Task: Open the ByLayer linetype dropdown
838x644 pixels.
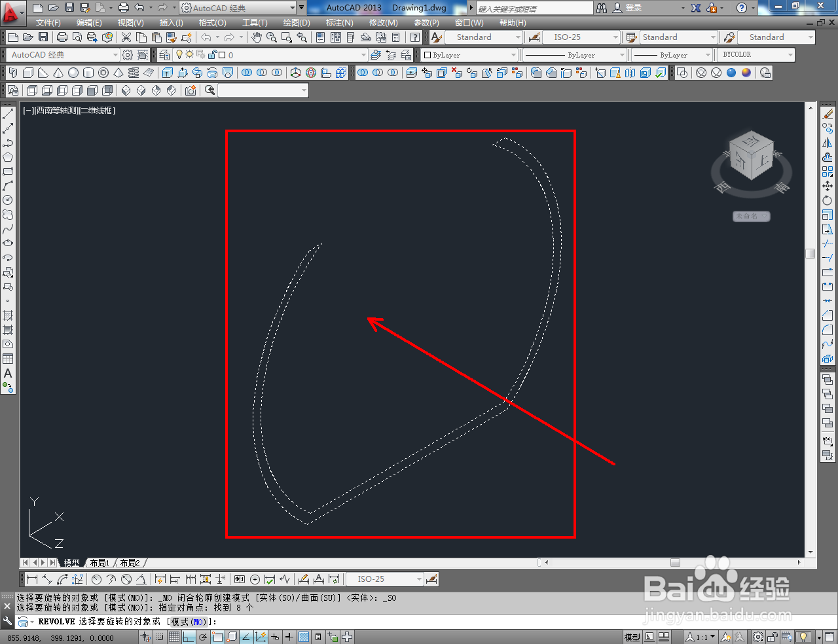Action: pyautogui.click(x=622, y=55)
